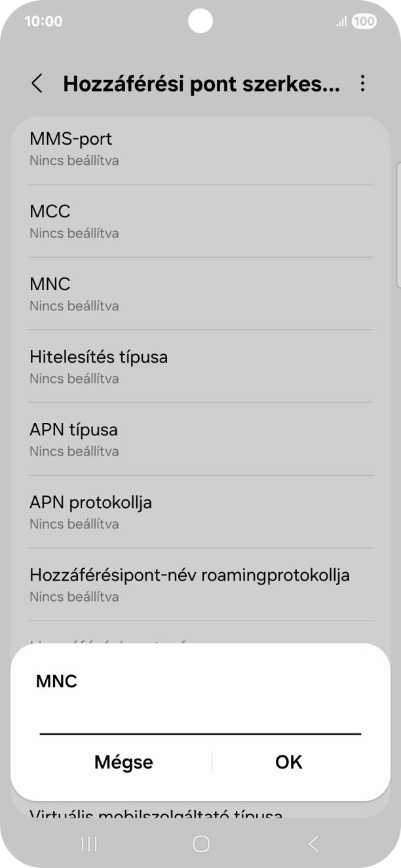Image resolution: width=401 pixels, height=868 pixels.
Task: Tap the back arrow in the header
Action: (x=36, y=84)
